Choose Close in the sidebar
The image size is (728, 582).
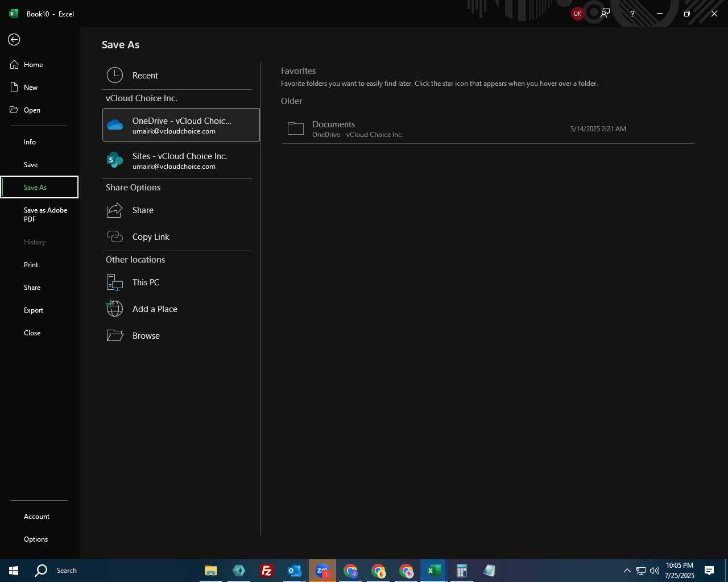39,333
